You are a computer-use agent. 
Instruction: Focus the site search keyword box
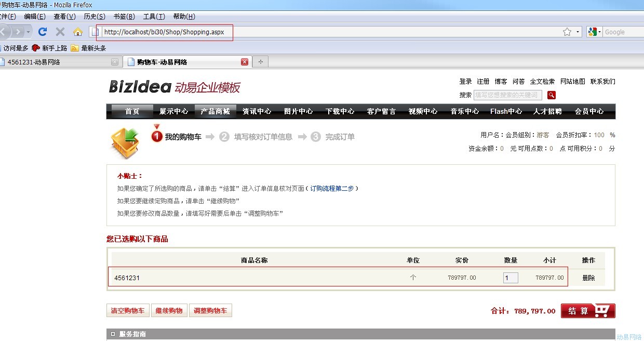(x=507, y=95)
